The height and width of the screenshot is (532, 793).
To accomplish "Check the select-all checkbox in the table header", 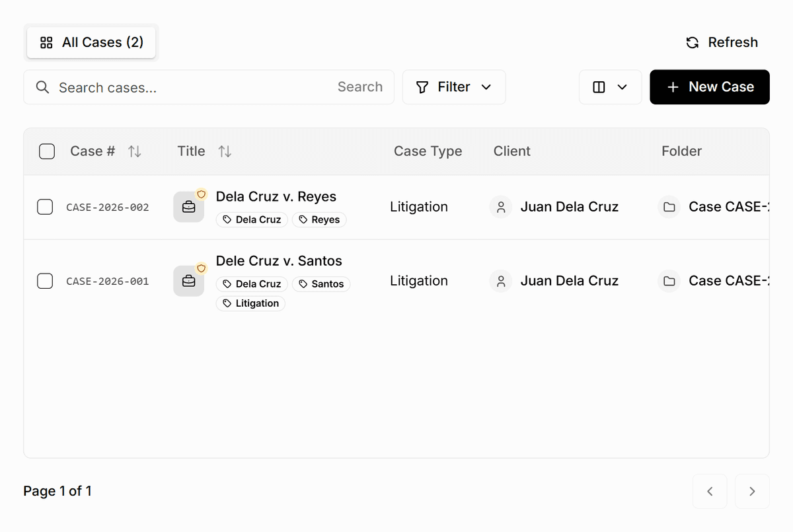I will coord(47,151).
